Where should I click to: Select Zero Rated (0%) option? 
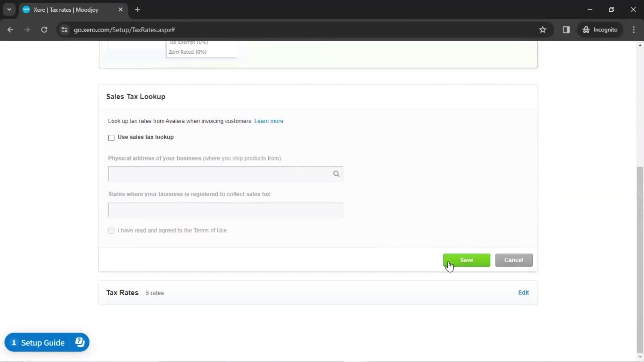tap(187, 52)
